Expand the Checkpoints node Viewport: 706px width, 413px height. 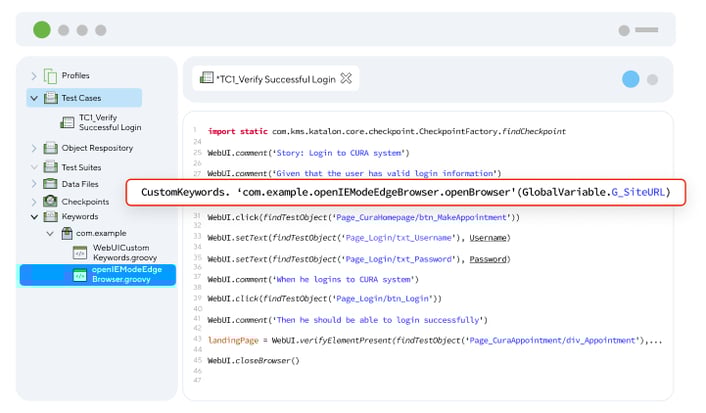34,201
